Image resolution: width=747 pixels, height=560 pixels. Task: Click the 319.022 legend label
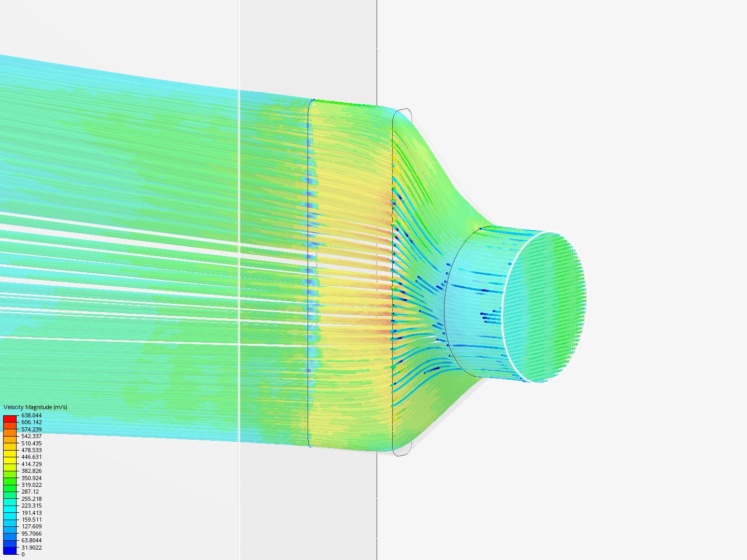[x=31, y=485]
